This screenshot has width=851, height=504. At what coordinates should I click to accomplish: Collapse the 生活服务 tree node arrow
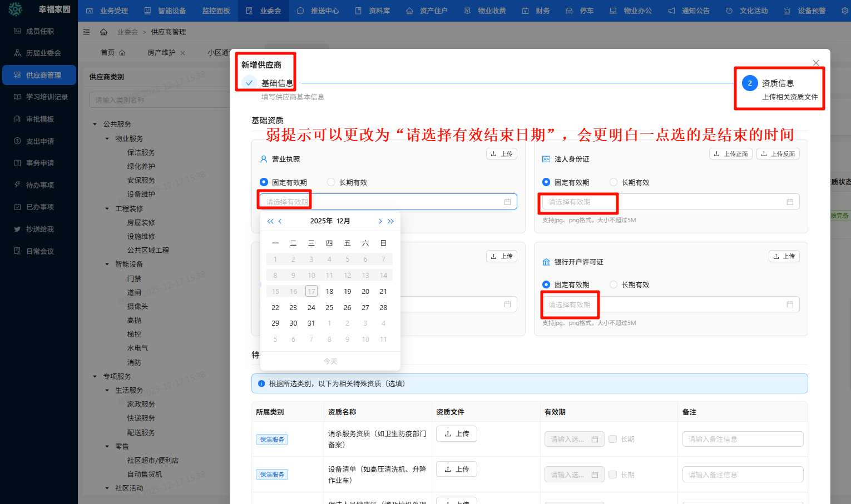tap(107, 390)
